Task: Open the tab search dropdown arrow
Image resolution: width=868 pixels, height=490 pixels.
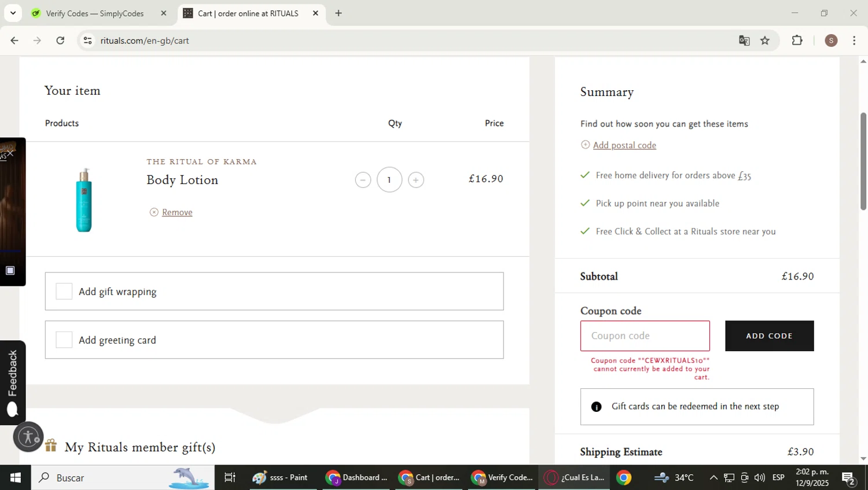Action: tap(13, 13)
